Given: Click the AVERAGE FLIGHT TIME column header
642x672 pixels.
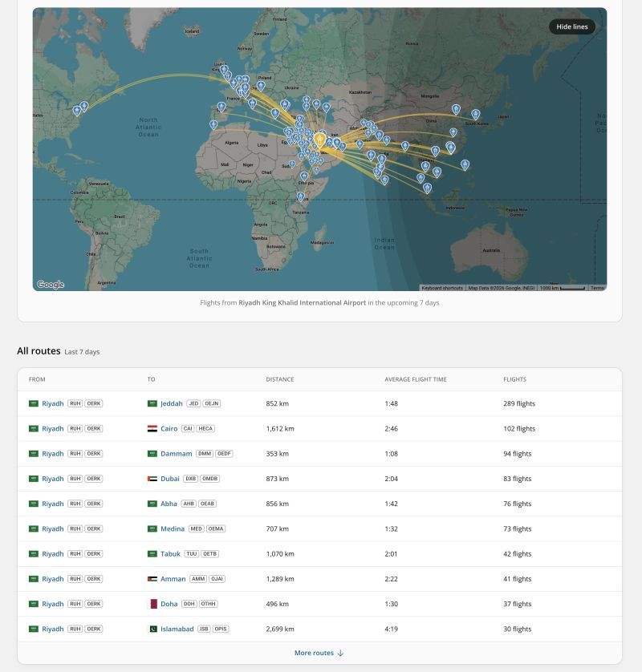Looking at the screenshot, I should pos(416,379).
